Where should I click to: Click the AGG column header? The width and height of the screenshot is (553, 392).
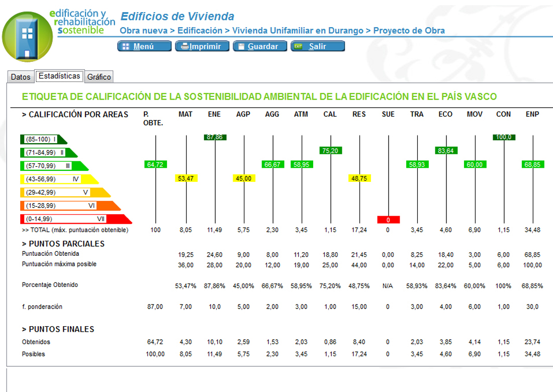(272, 114)
